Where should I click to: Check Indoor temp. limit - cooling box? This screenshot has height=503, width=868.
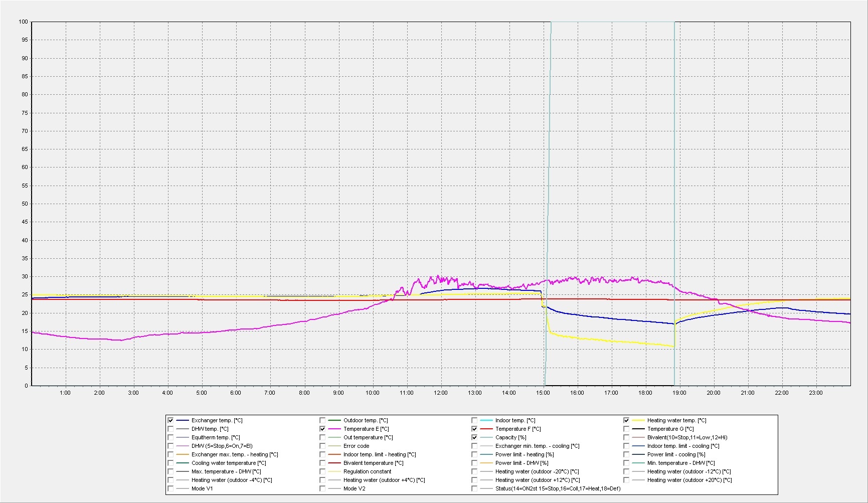(x=626, y=446)
